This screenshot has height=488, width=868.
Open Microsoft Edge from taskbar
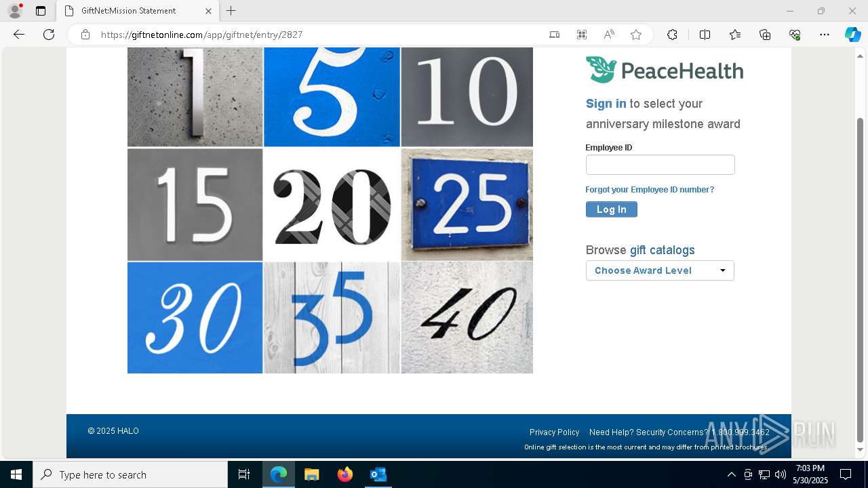click(x=279, y=474)
